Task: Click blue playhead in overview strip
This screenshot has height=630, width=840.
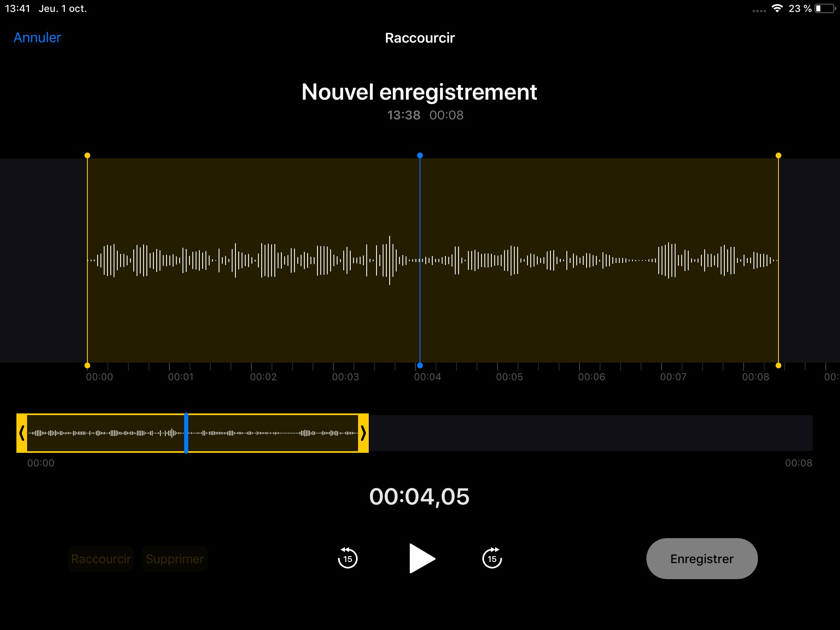Action: pyautogui.click(x=186, y=433)
